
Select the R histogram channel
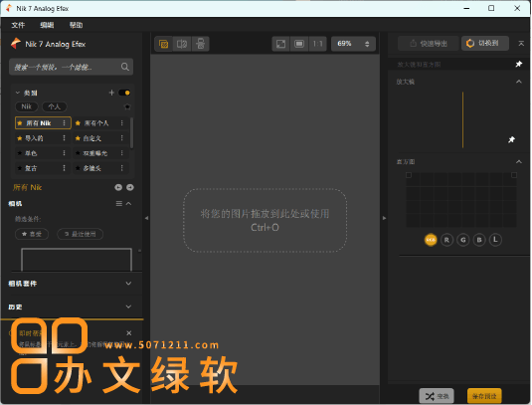[446, 240]
